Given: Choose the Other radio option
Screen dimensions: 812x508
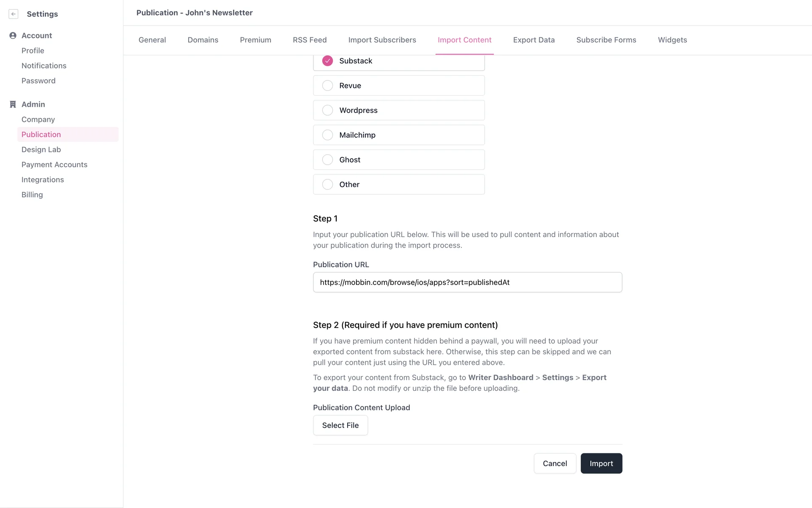Looking at the screenshot, I should (x=327, y=185).
